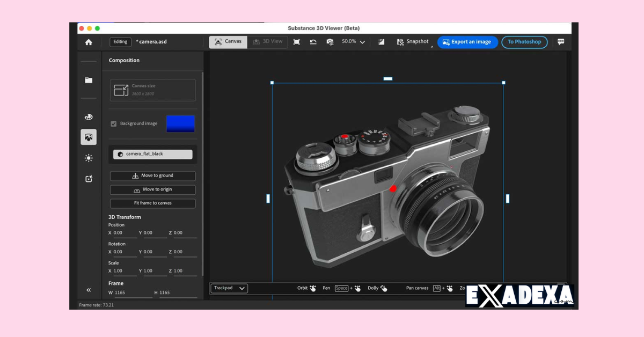The image size is (644, 337).
Task: Switch to the 3D View tab
Action: [x=267, y=41]
